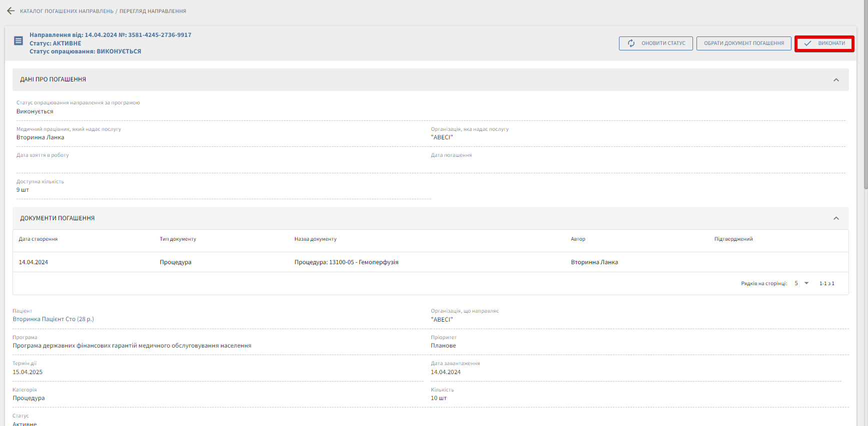Click the checkmark icon in Виконати

[807, 43]
